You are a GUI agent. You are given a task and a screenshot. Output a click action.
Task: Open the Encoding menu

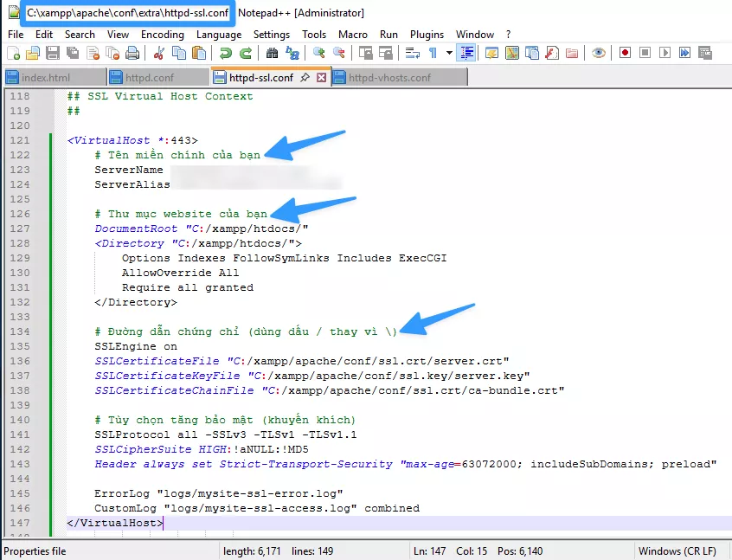click(162, 35)
